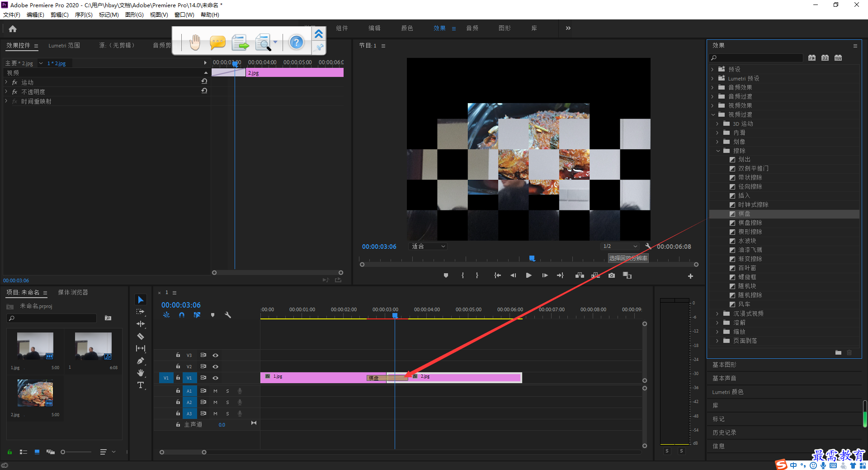868x470 pixels.
Task: Switch to the 颜色 workspace tab
Action: (407, 28)
